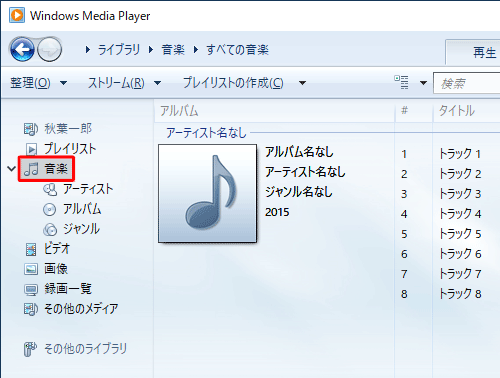This screenshot has width=500, height=378.
Task: Click the アルバム disc icon
Action: click(x=50, y=209)
